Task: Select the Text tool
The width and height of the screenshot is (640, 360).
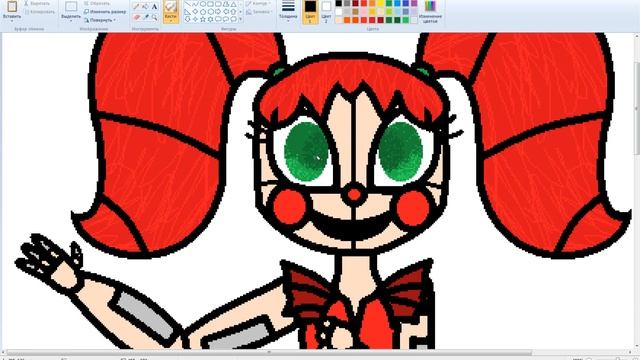Action: pos(154,6)
